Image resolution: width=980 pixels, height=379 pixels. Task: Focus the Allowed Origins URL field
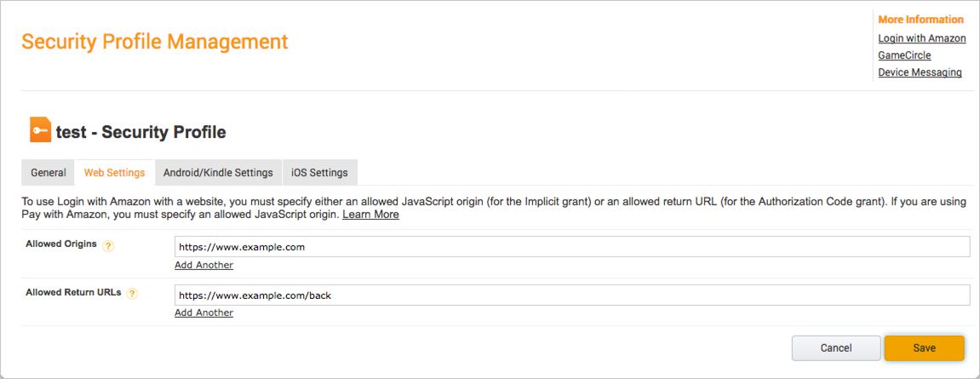tap(571, 247)
